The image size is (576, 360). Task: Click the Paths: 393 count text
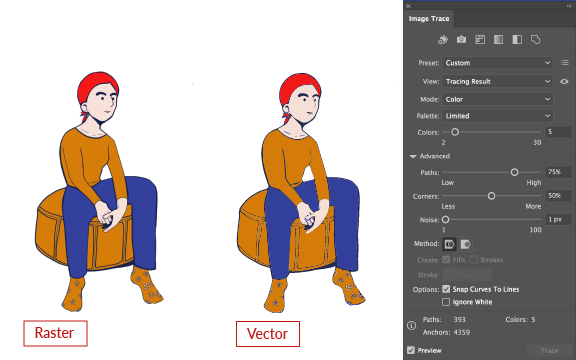click(444, 320)
